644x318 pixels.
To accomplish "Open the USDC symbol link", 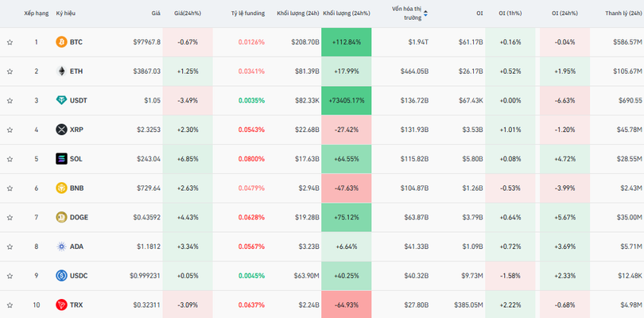I will [80, 276].
